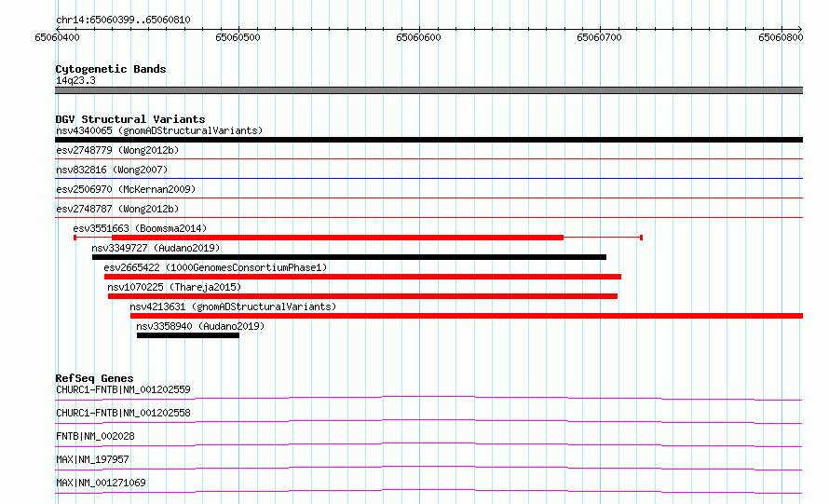829x504 pixels.
Task: Click the red bar for nsv1070225
Action: [362, 296]
